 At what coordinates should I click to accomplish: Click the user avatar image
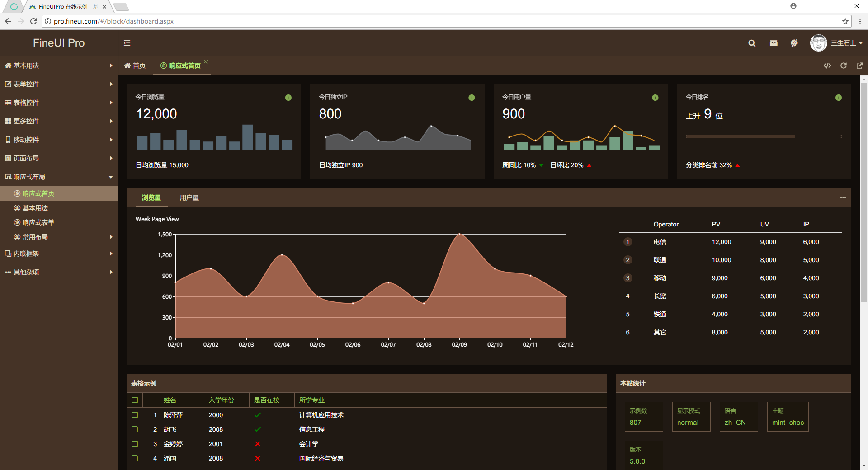(x=818, y=43)
